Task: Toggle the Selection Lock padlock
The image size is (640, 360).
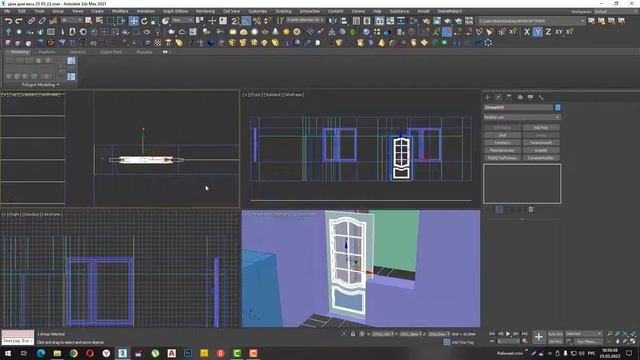Action: [353, 334]
